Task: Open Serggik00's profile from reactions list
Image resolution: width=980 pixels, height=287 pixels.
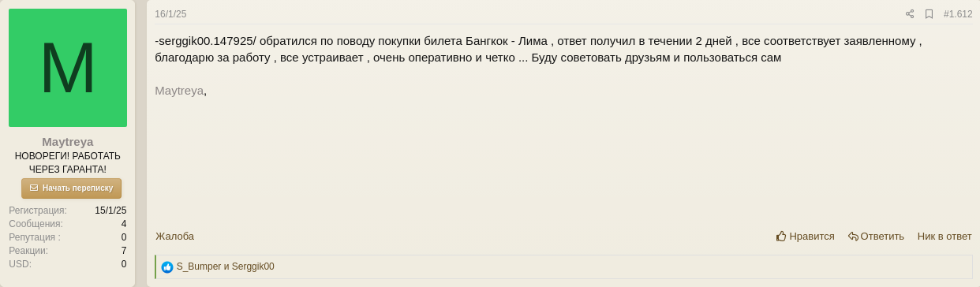Action: click(253, 266)
